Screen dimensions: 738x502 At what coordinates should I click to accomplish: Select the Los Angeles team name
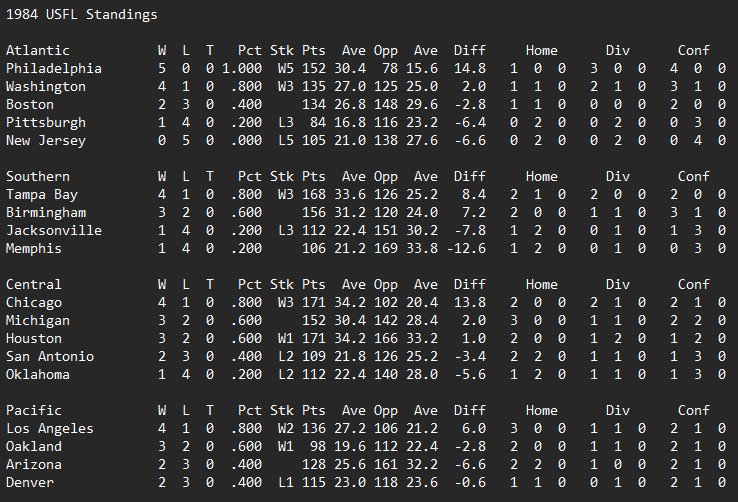pos(50,429)
